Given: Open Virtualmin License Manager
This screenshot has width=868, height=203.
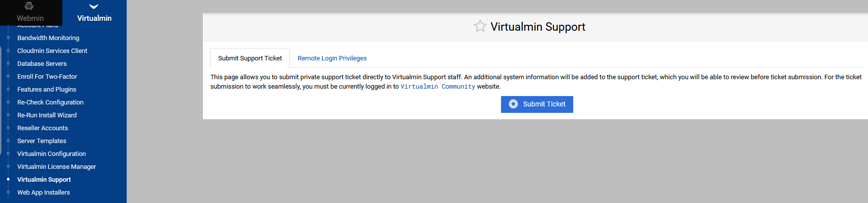Looking at the screenshot, I should (56, 167).
